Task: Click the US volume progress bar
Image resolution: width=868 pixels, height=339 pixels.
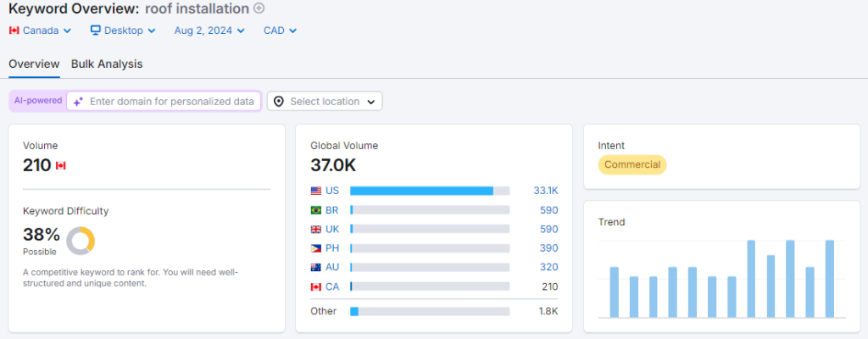Action: pyautogui.click(x=429, y=191)
